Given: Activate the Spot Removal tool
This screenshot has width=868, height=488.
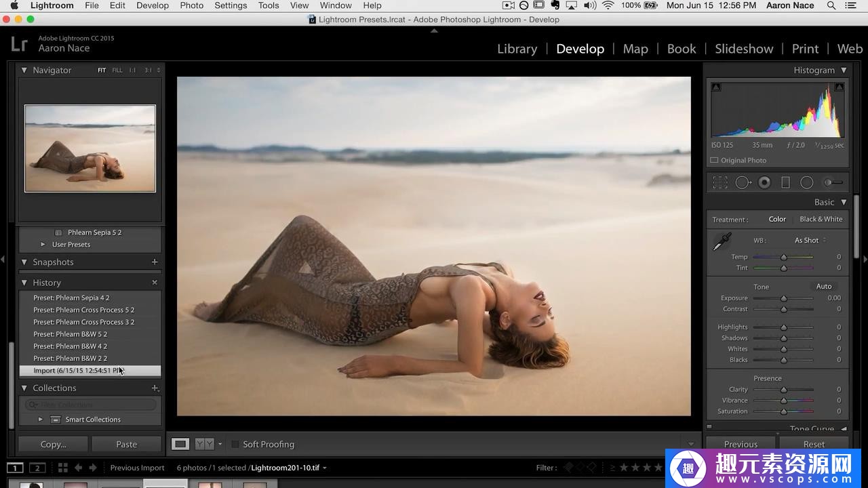Looking at the screenshot, I should point(743,182).
